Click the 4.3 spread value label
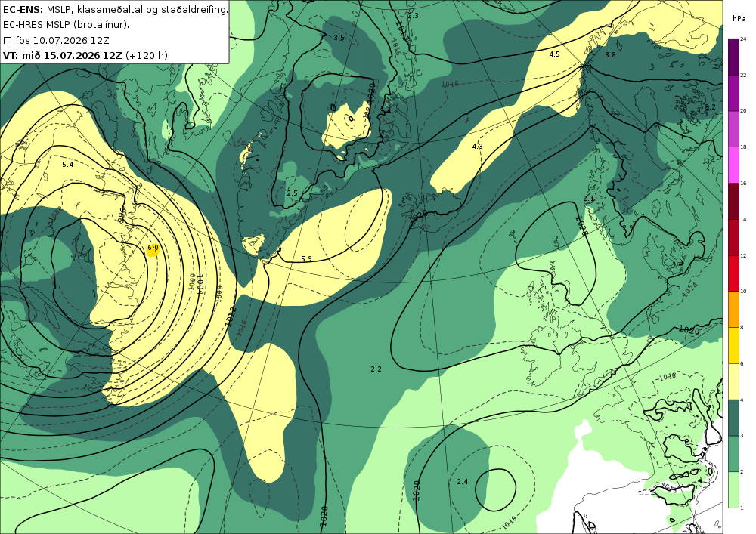 477,147
